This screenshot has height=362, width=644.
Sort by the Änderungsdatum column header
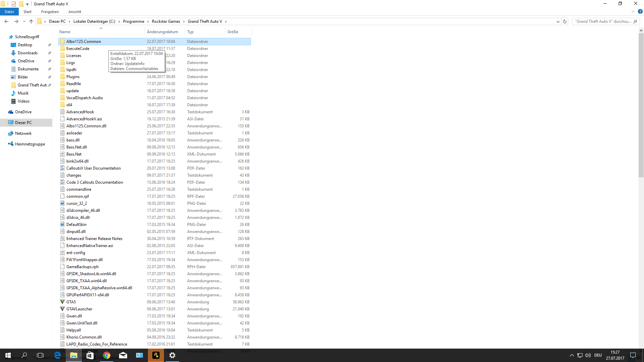coord(162,32)
